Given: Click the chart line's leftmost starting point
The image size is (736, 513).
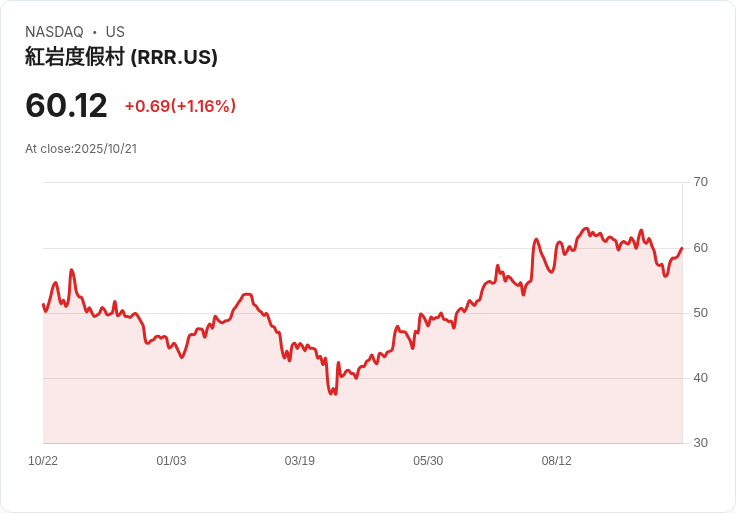Looking at the screenshot, I should (x=43, y=305).
